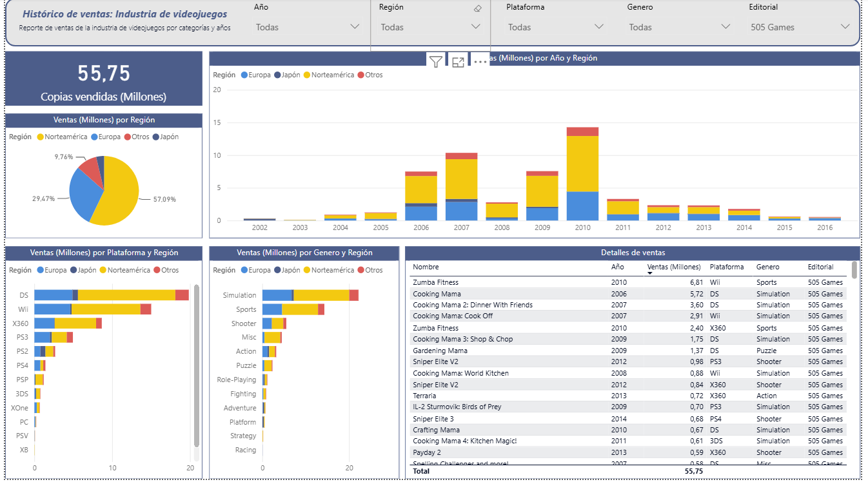Click Europa in the platform chart legend
This screenshot has height=482, width=868.
53,270
